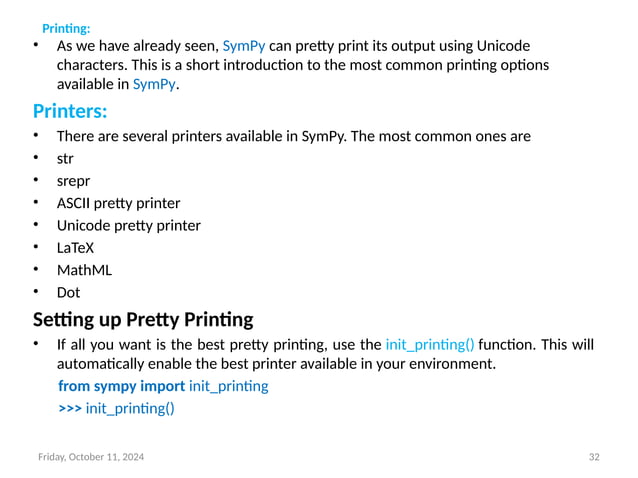Viewport: 638px width, 478px height.
Task: Select the "Printers:" section heading
Action: click(x=70, y=110)
